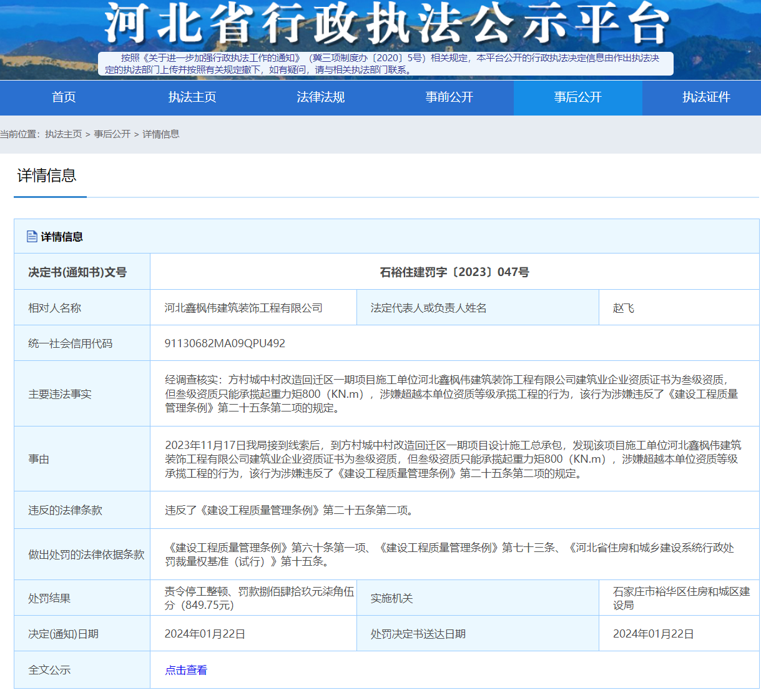This screenshot has width=761, height=700.
Task: Go to 执法主页 in navigation bar
Action: tap(192, 97)
